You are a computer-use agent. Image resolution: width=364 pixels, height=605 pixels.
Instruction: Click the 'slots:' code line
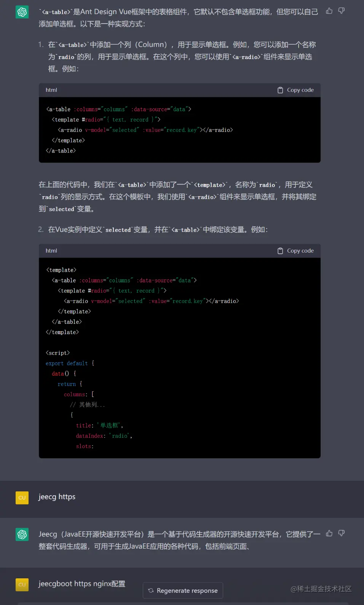tap(85, 446)
